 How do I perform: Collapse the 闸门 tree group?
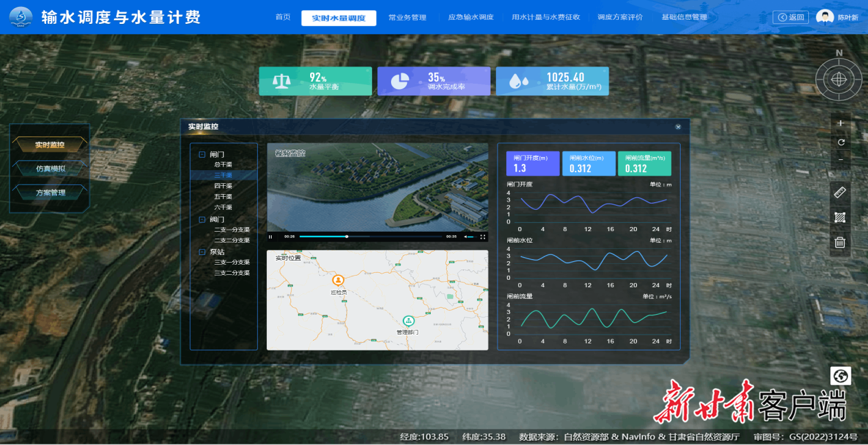(x=202, y=154)
